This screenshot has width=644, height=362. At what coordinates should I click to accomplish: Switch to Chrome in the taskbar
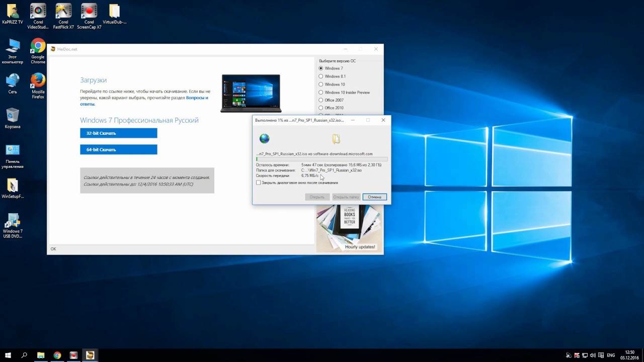point(57,355)
